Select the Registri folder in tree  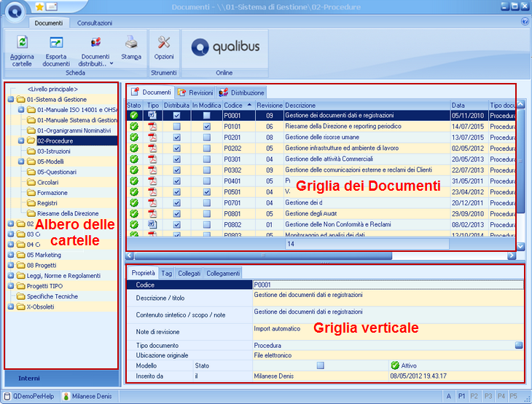47,203
